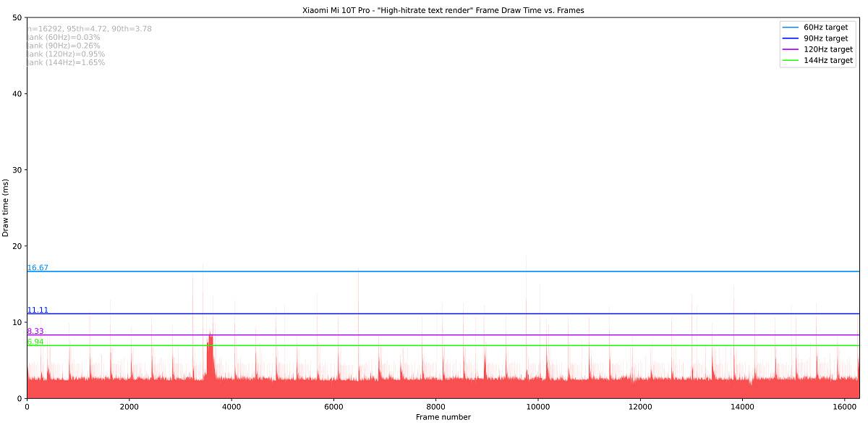Click the green 144Hz legend line swatch
This screenshot has width=868, height=425.
click(x=791, y=61)
